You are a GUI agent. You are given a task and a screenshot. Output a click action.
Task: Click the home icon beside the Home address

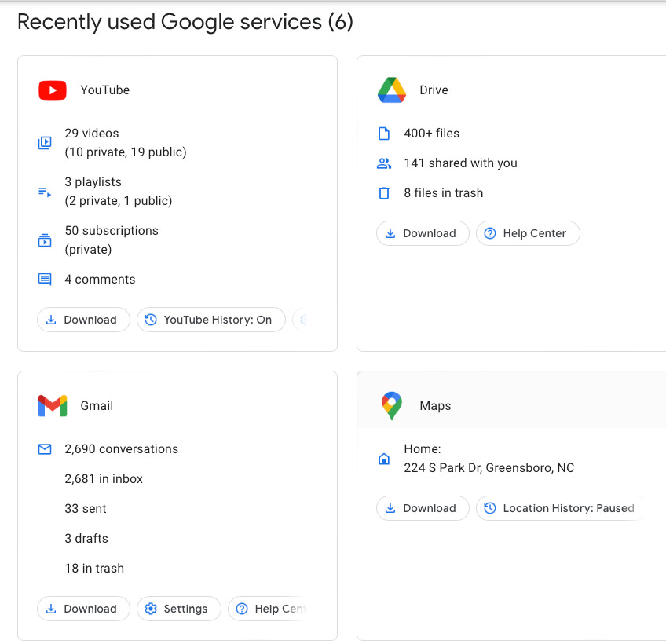[384, 459]
